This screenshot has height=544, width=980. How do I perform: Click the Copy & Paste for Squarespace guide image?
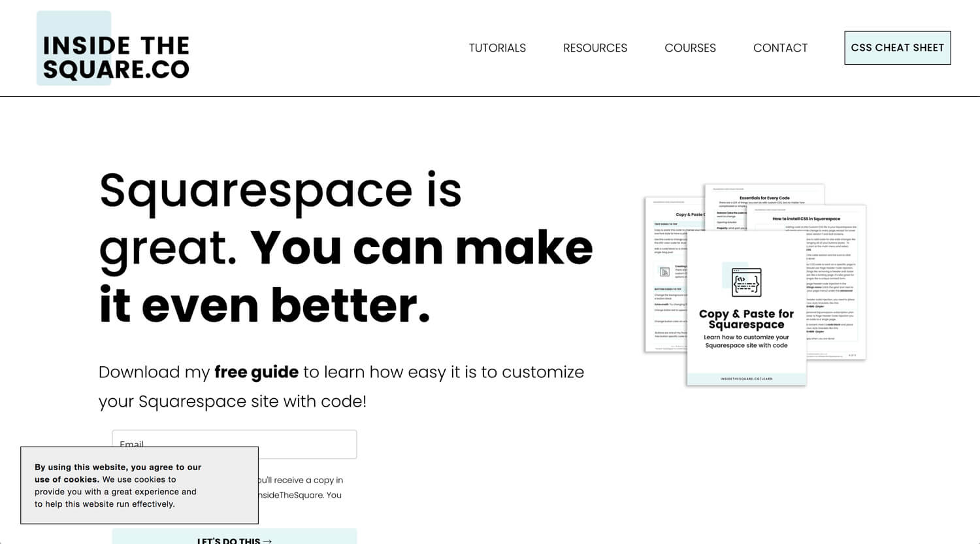(x=755, y=285)
